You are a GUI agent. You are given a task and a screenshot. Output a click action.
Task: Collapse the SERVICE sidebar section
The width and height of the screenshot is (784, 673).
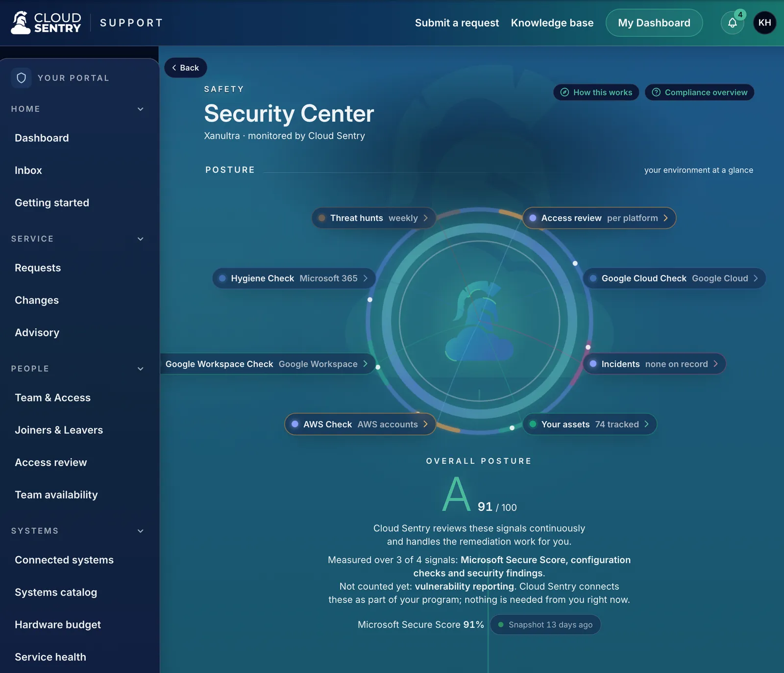point(141,239)
